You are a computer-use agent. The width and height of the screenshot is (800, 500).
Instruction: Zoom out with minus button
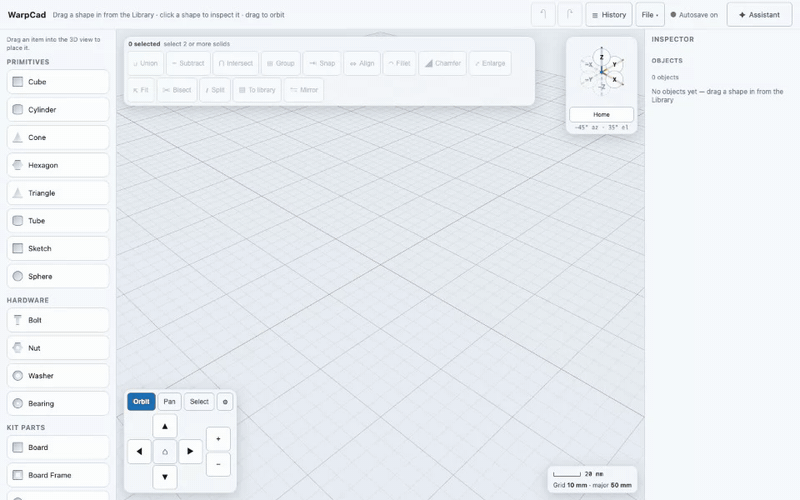click(x=218, y=464)
